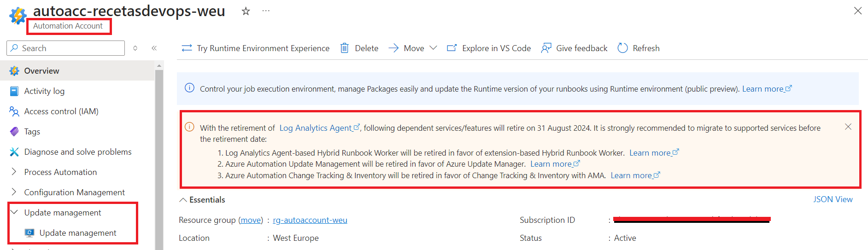
Task: Refresh the overview page
Action: [639, 48]
